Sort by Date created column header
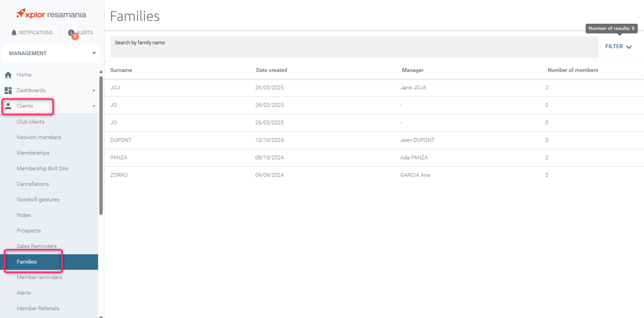 coord(271,70)
